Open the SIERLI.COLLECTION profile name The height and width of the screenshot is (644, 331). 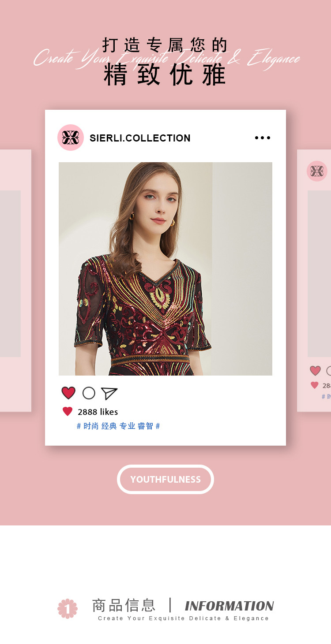coord(140,138)
